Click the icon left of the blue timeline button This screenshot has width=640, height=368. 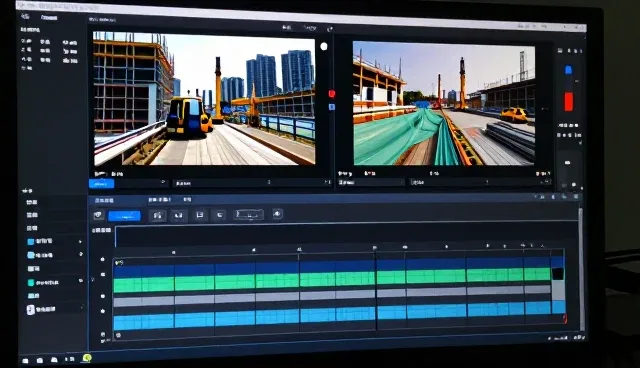[98, 215]
